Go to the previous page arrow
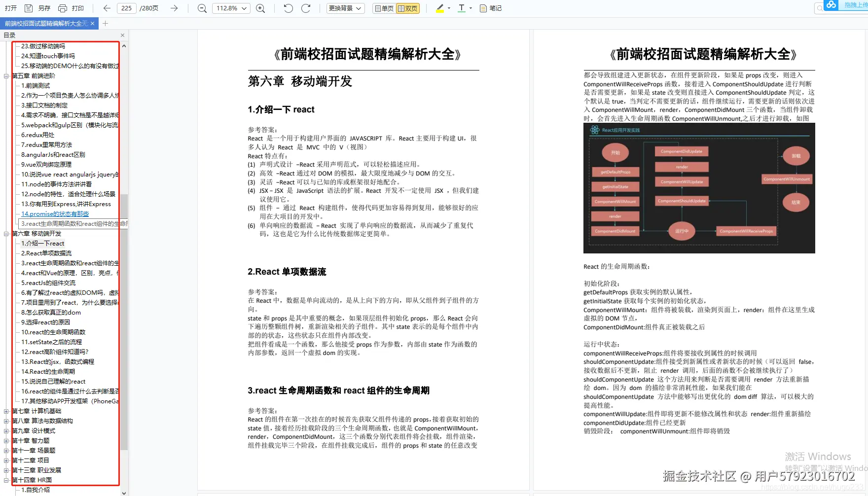Screen dimensions: 868x496 [107, 8]
